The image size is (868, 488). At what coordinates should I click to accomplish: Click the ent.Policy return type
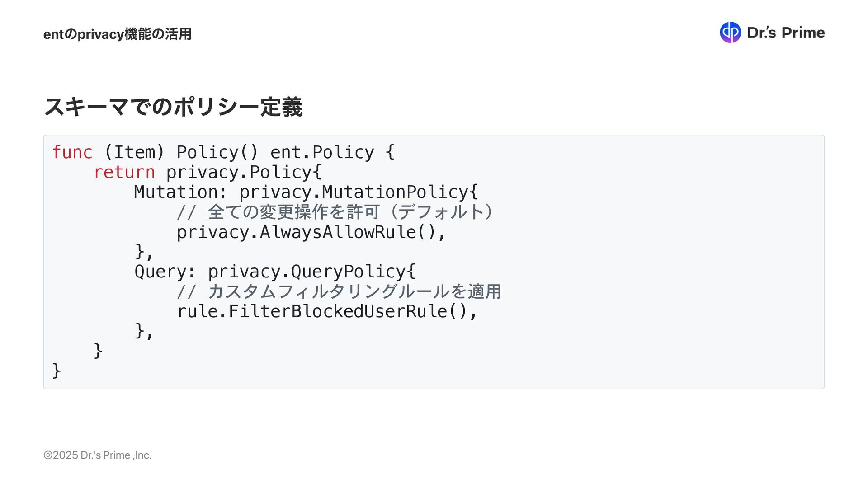point(322,152)
